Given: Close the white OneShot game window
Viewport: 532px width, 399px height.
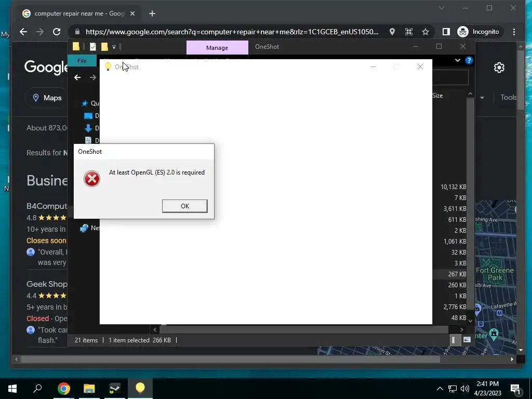Looking at the screenshot, I should tap(420, 67).
